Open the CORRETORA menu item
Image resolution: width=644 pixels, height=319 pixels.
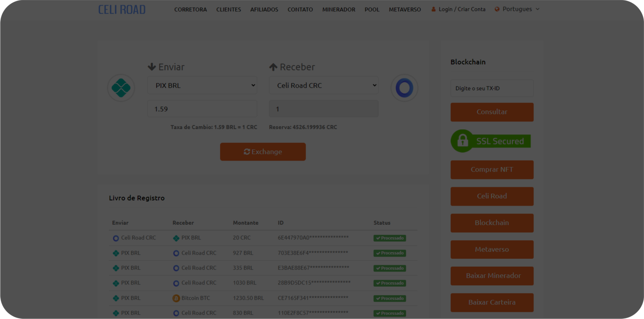tap(190, 10)
